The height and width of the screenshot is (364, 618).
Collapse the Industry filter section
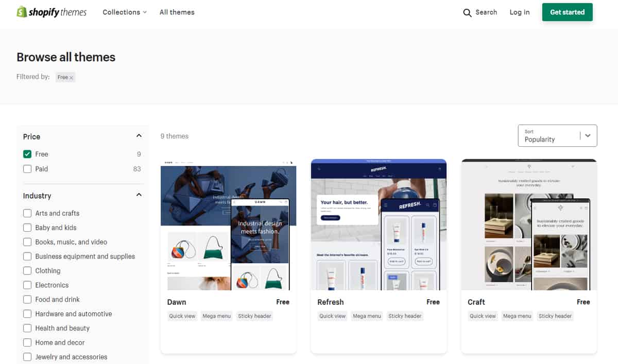click(139, 195)
